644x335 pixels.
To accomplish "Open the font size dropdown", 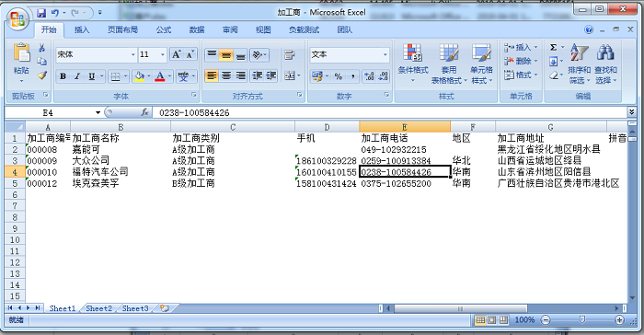I will (163, 54).
